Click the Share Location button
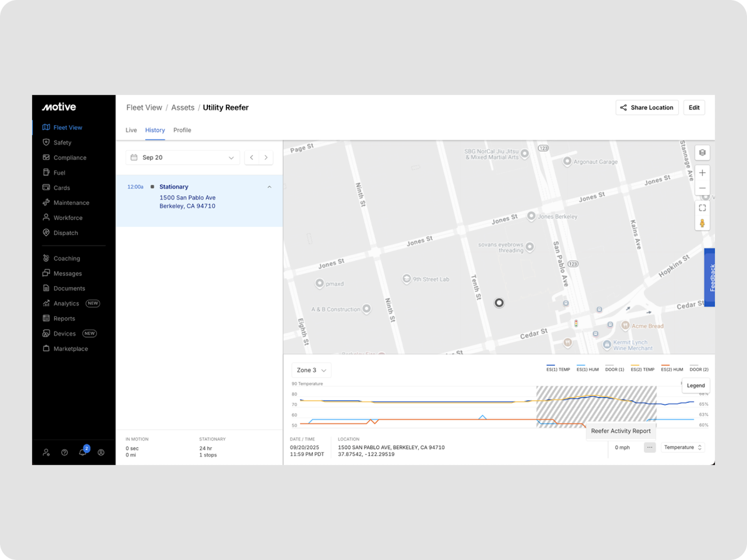747x560 pixels. coord(647,107)
